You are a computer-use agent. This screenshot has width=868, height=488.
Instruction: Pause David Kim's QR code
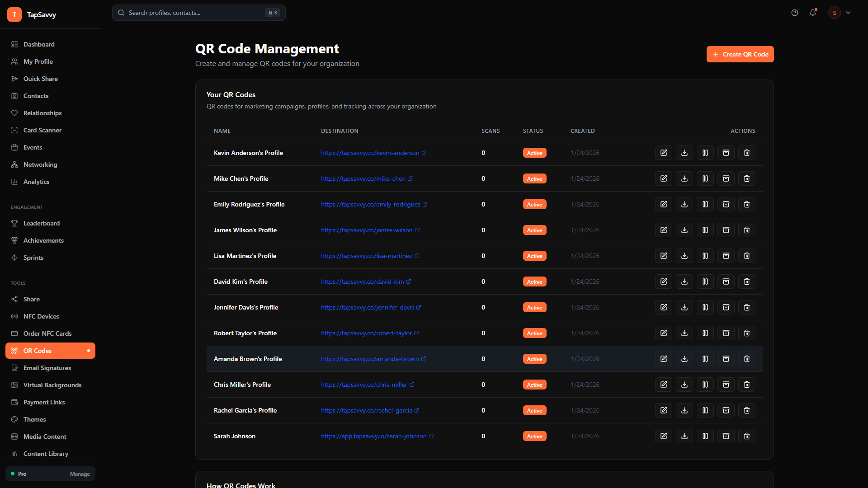pyautogui.click(x=705, y=282)
